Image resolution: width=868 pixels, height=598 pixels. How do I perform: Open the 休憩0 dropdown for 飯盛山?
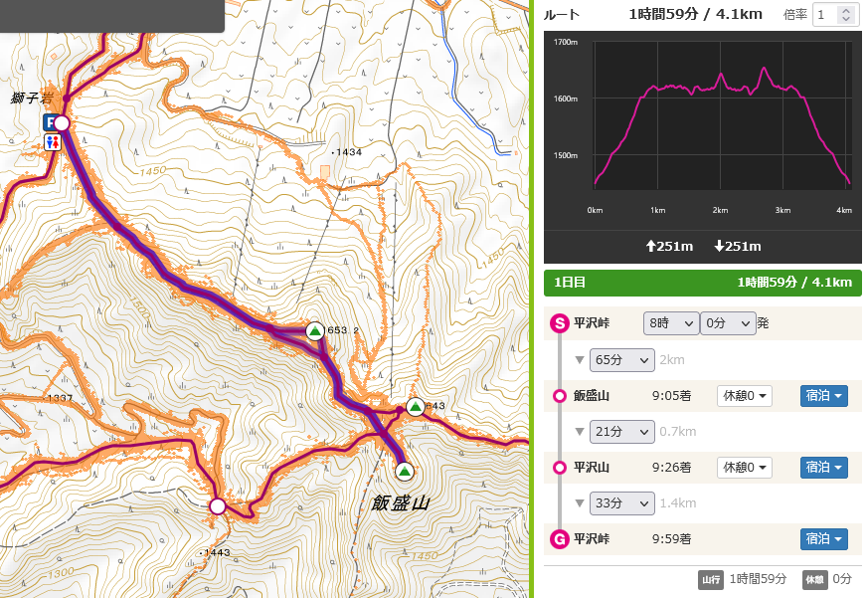[x=745, y=396]
